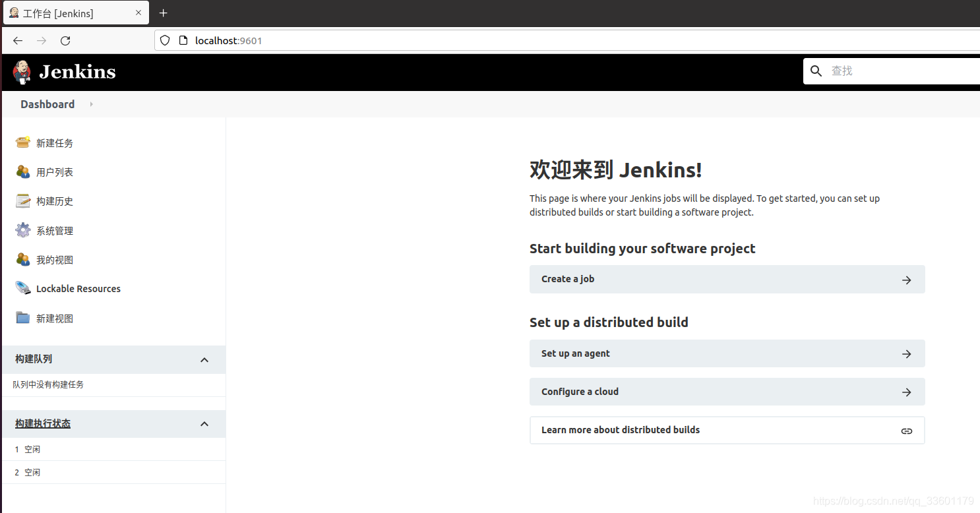Click the arrow on Set up an agent
Image resolution: width=980 pixels, height=513 pixels.
(x=907, y=354)
